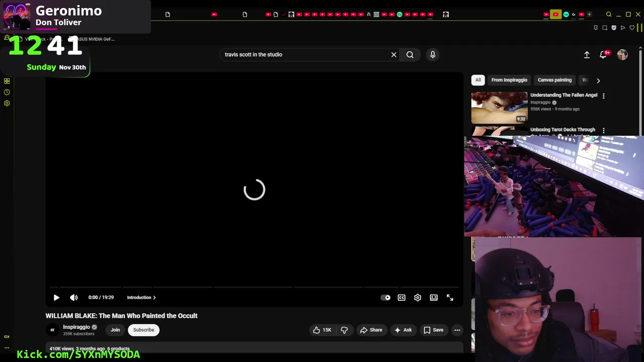Open Understanding The Fallen Angel thumbnail

click(500, 108)
